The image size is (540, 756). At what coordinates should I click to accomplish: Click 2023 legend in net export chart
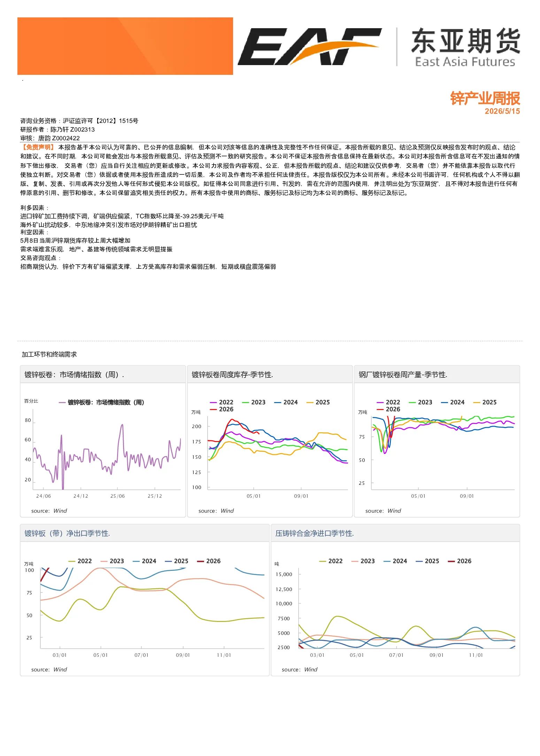click(x=112, y=561)
